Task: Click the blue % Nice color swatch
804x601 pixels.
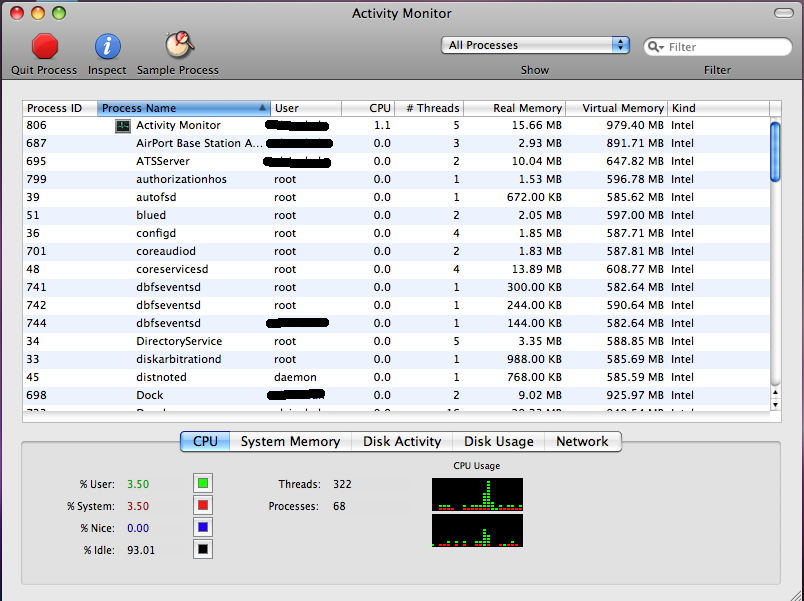Action: click(203, 527)
